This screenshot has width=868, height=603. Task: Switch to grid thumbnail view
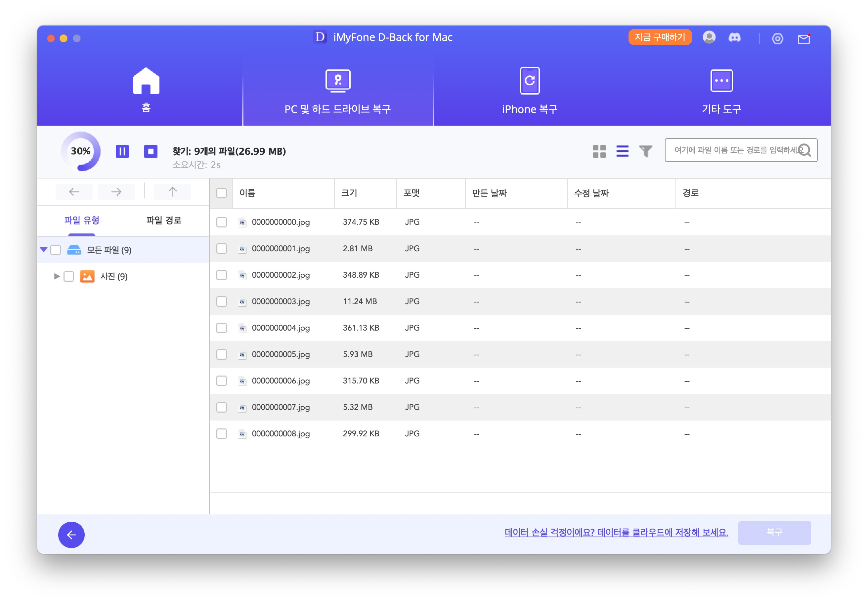pyautogui.click(x=599, y=151)
